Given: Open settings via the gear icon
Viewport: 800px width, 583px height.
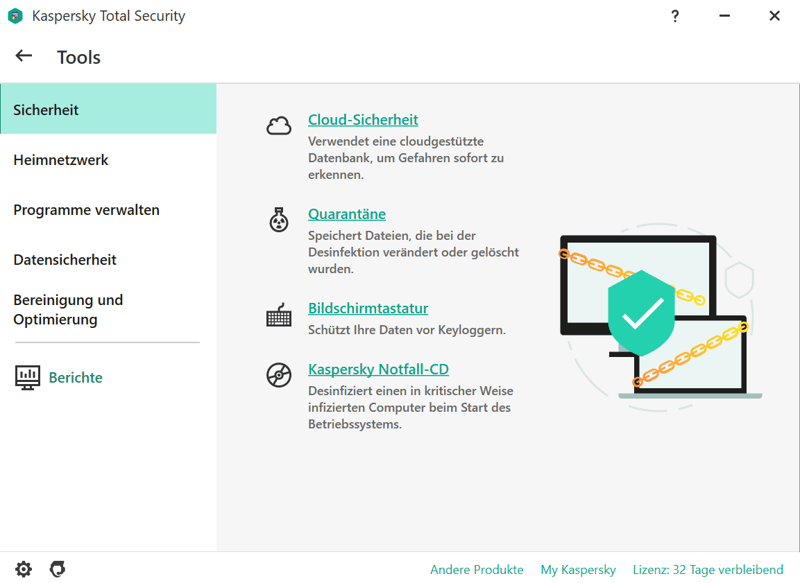Looking at the screenshot, I should pyautogui.click(x=23, y=569).
